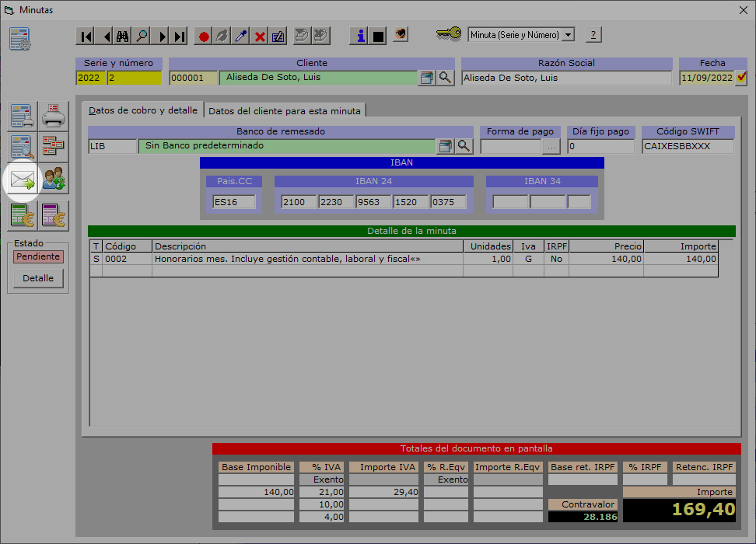Click the green invoice with euro icon
The height and width of the screenshot is (544, 756).
pyautogui.click(x=23, y=215)
